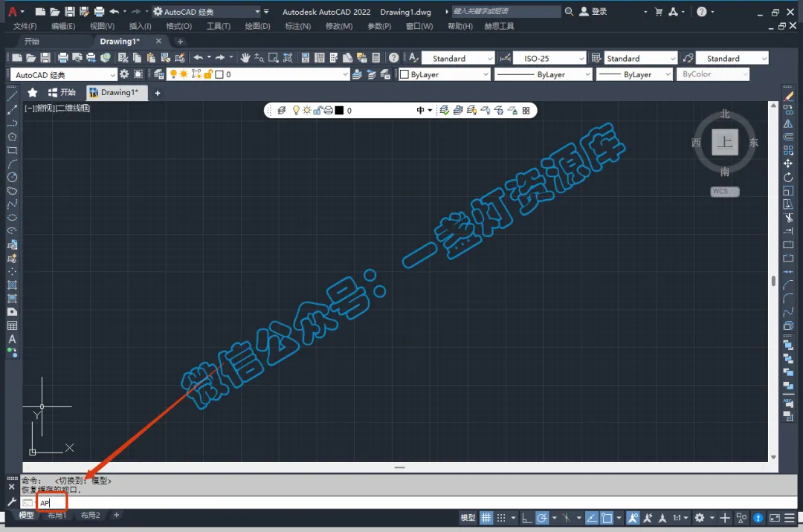Screen dimensions: 803x532
Task: Select the Polygon draw tool
Action: (x=13, y=137)
